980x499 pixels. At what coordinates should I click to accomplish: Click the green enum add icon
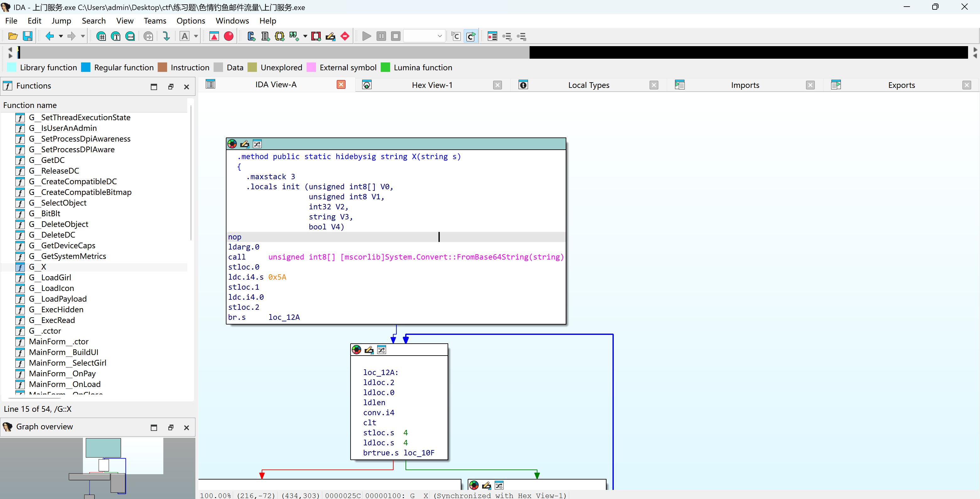[294, 36]
